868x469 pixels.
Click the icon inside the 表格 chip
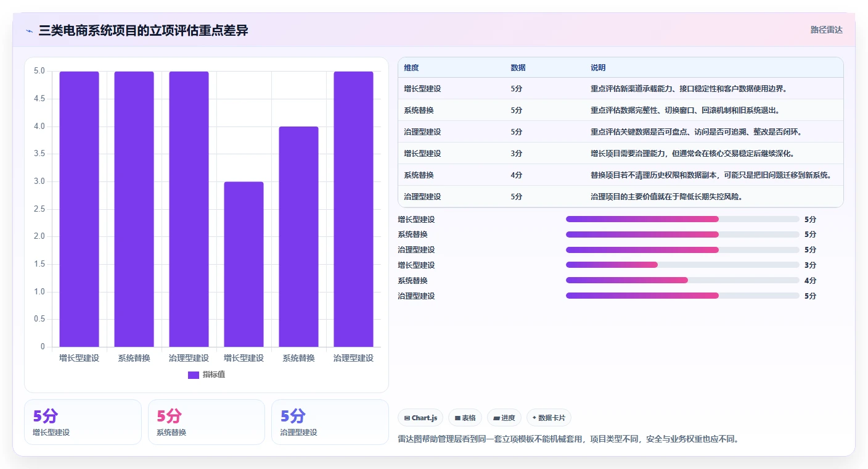pos(457,418)
